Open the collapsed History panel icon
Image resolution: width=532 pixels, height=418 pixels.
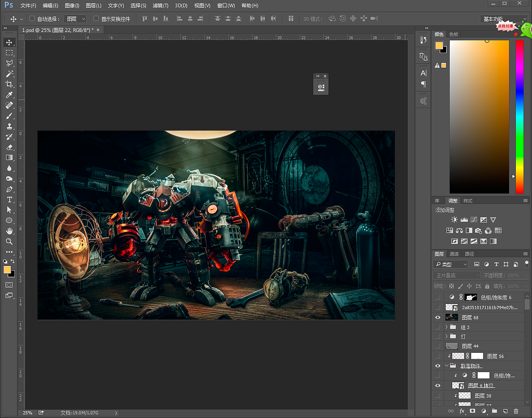(x=424, y=40)
